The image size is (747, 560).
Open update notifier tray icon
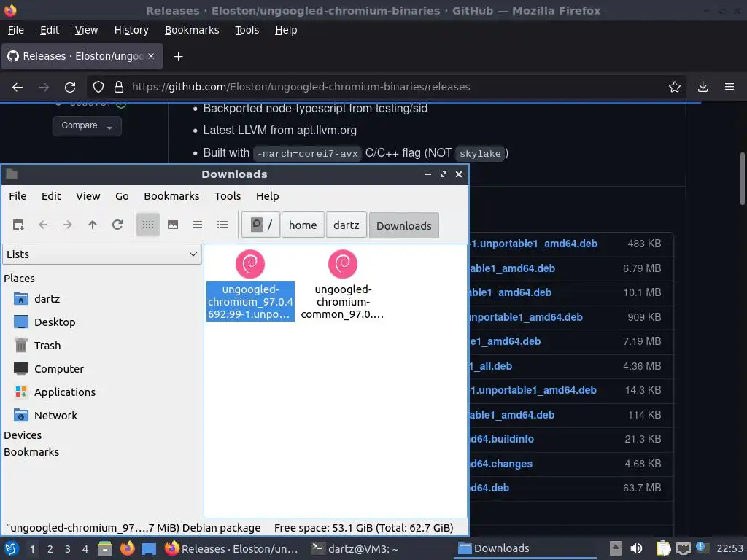pos(702,548)
